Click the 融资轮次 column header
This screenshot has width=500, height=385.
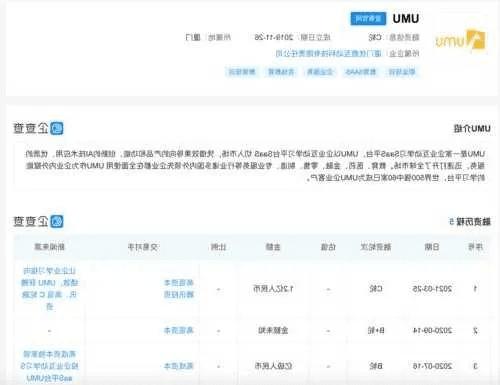click(x=376, y=247)
